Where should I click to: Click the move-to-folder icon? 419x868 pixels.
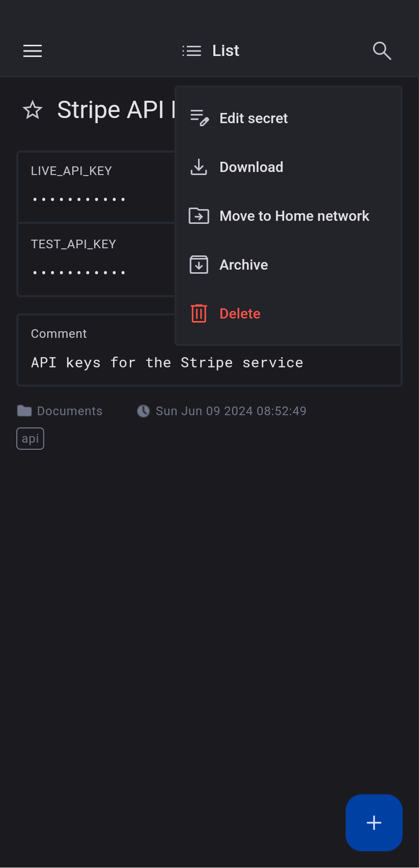[x=199, y=216]
